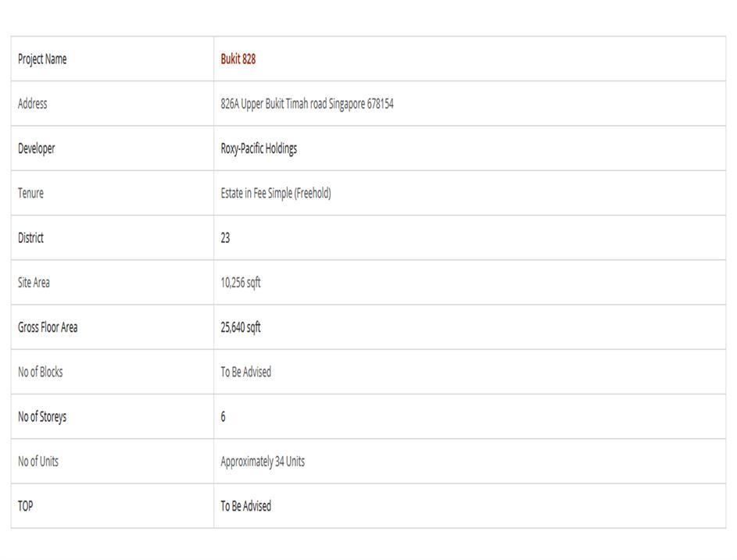Click the 25,640 sqft floor area value
The width and height of the screenshot is (737, 560).
(241, 327)
